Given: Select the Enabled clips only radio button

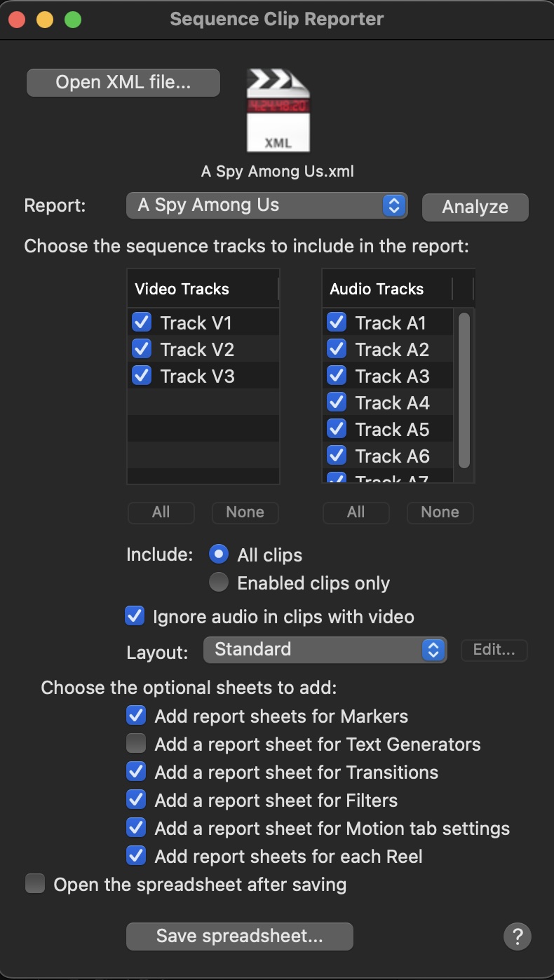Looking at the screenshot, I should 218,582.
